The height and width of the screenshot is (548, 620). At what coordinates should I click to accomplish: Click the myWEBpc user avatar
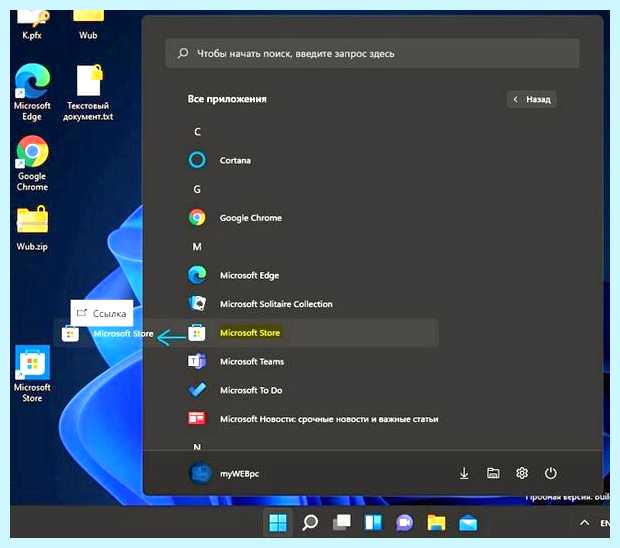tap(200, 473)
